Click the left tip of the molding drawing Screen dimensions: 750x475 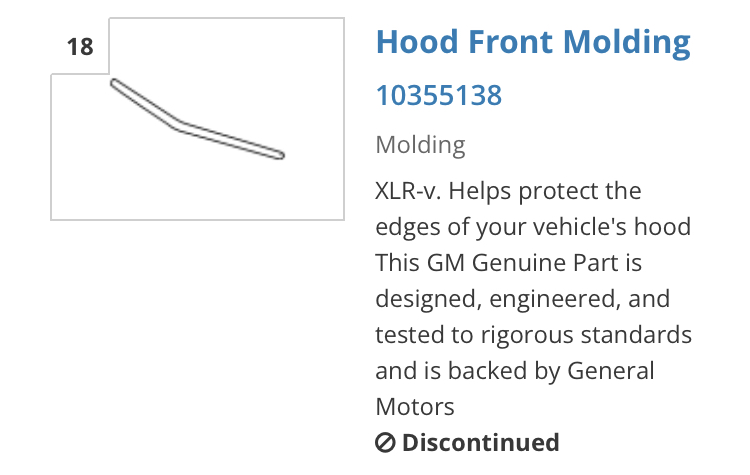[x=115, y=83]
